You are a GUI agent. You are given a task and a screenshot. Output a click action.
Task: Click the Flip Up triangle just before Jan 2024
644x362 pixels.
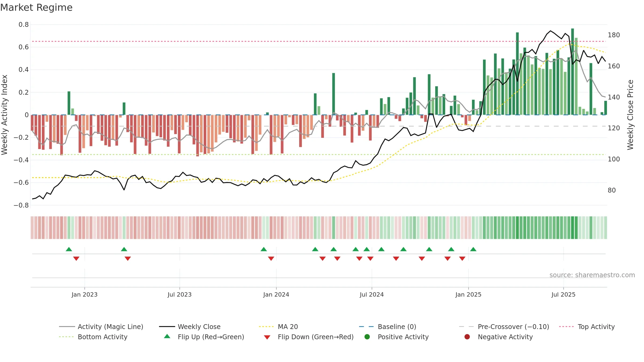tap(264, 249)
